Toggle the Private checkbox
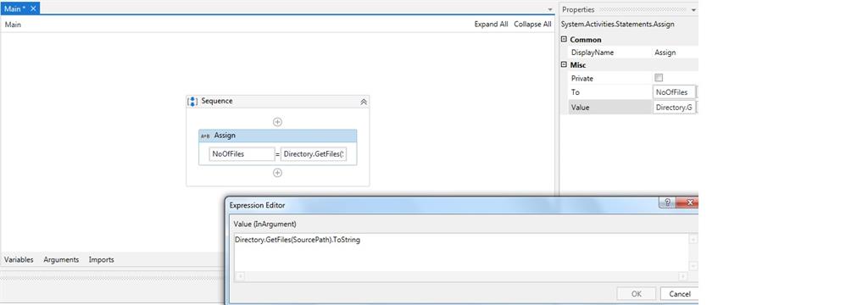The height and width of the screenshot is (305, 868). pyautogui.click(x=659, y=78)
